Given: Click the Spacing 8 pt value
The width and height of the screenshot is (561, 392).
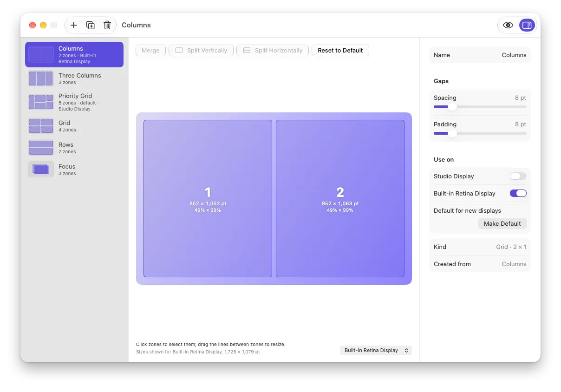Looking at the screenshot, I should click(x=521, y=98).
